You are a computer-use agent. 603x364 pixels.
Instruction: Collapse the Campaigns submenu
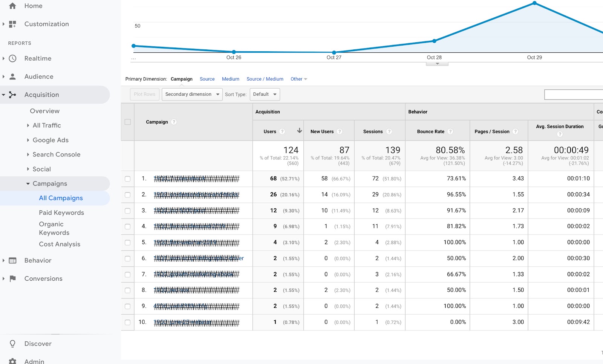click(28, 184)
